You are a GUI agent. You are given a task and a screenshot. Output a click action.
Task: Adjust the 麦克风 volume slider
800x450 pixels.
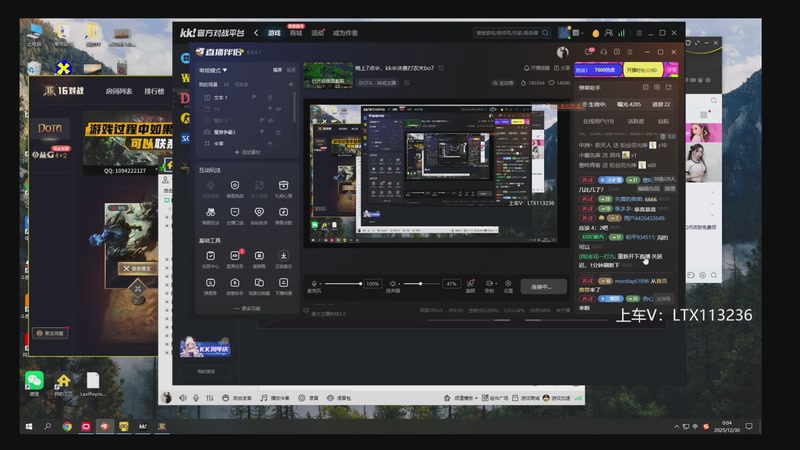click(x=342, y=284)
